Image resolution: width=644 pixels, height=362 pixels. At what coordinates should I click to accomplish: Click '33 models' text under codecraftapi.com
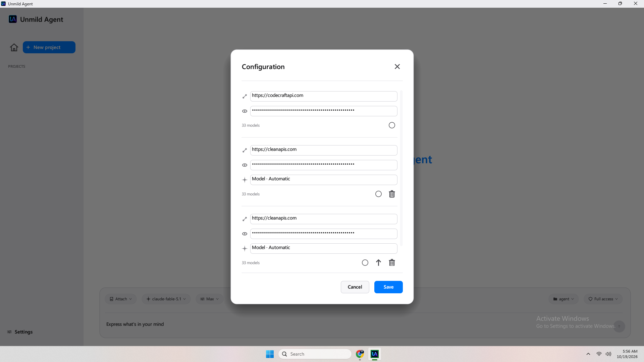click(x=251, y=125)
